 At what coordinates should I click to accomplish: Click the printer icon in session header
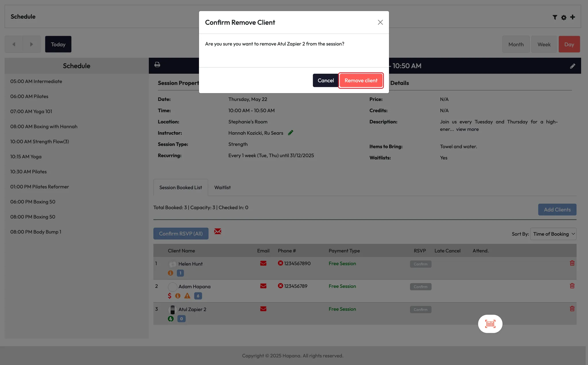(x=157, y=65)
